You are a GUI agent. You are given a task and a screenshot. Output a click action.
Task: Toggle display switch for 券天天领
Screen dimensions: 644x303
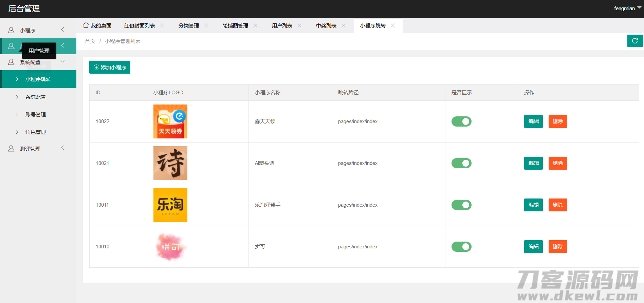pos(461,121)
